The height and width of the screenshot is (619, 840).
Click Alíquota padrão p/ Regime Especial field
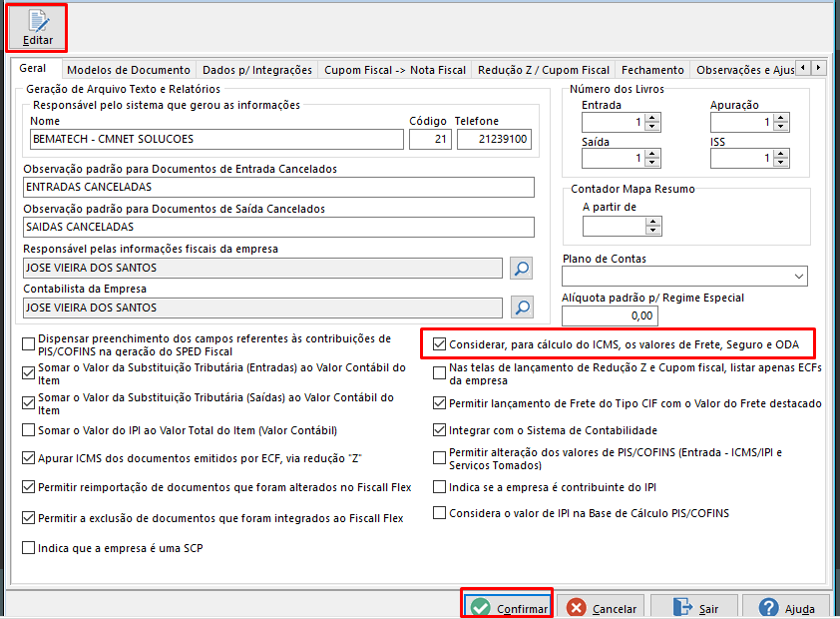point(610,316)
